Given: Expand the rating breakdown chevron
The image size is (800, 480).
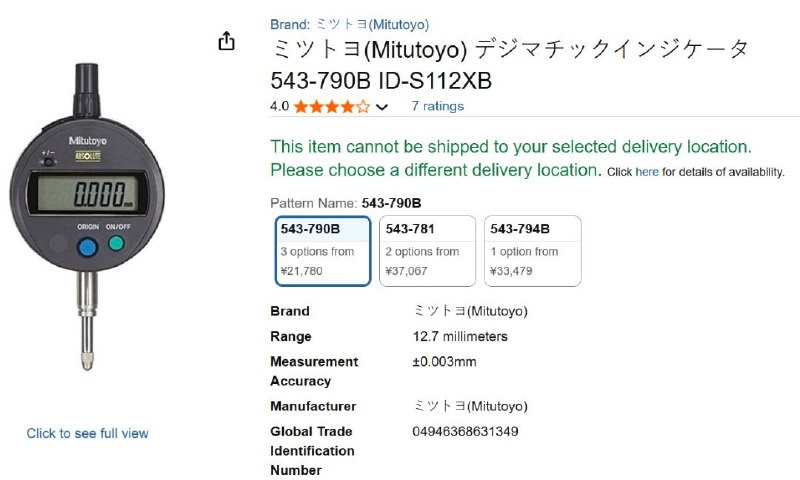Looking at the screenshot, I should pos(381,107).
